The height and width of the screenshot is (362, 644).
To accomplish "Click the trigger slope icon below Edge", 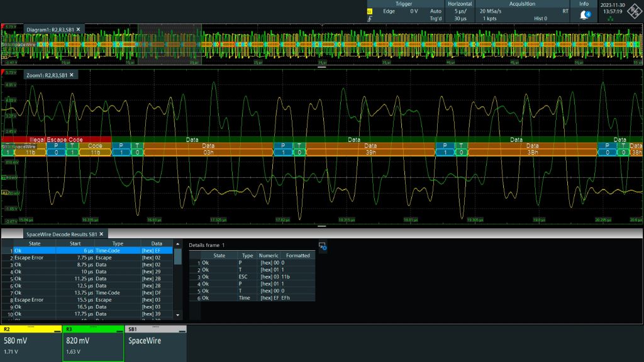I will [x=369, y=18].
